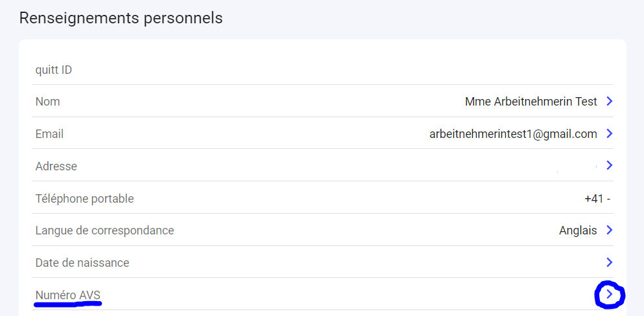Screen dimensions: 644x316
Task: Click the Téléphone portable label
Action: click(84, 198)
